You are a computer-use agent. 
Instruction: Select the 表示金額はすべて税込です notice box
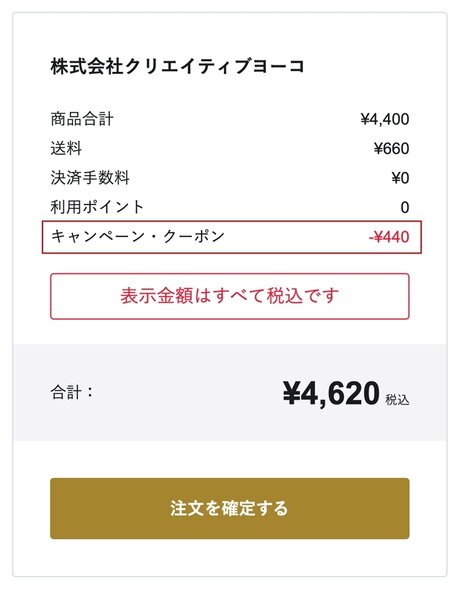[230, 296]
